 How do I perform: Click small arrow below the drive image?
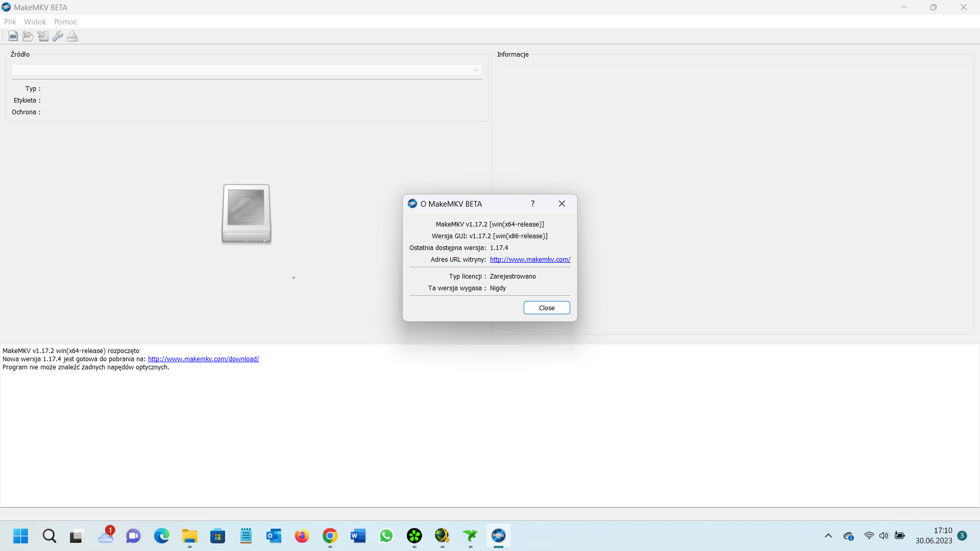(x=293, y=278)
